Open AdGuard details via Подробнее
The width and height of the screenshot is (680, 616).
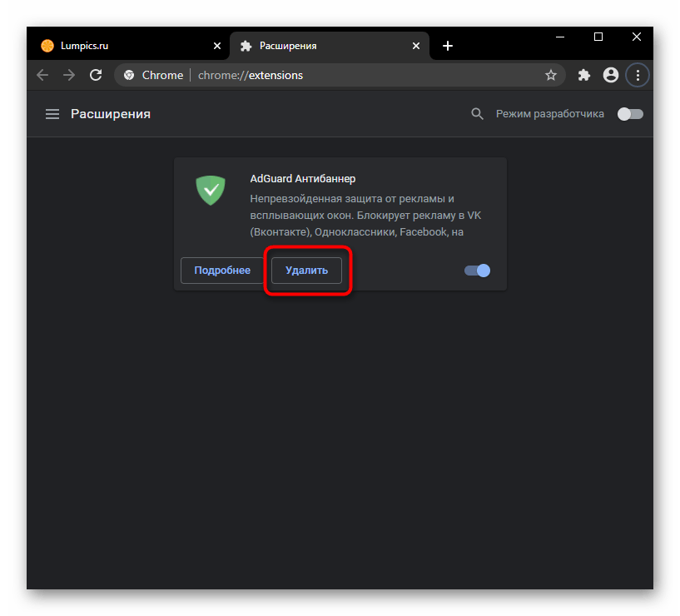click(x=222, y=271)
